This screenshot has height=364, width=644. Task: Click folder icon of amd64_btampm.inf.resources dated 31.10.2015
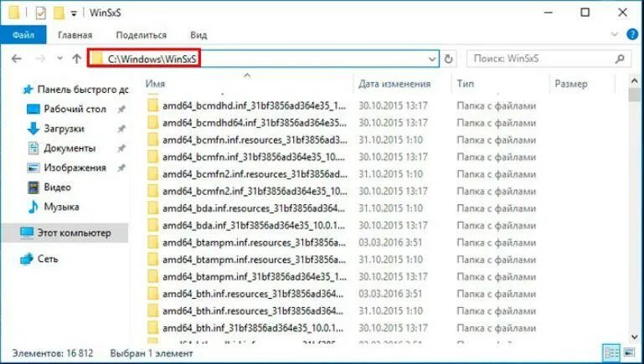152,259
